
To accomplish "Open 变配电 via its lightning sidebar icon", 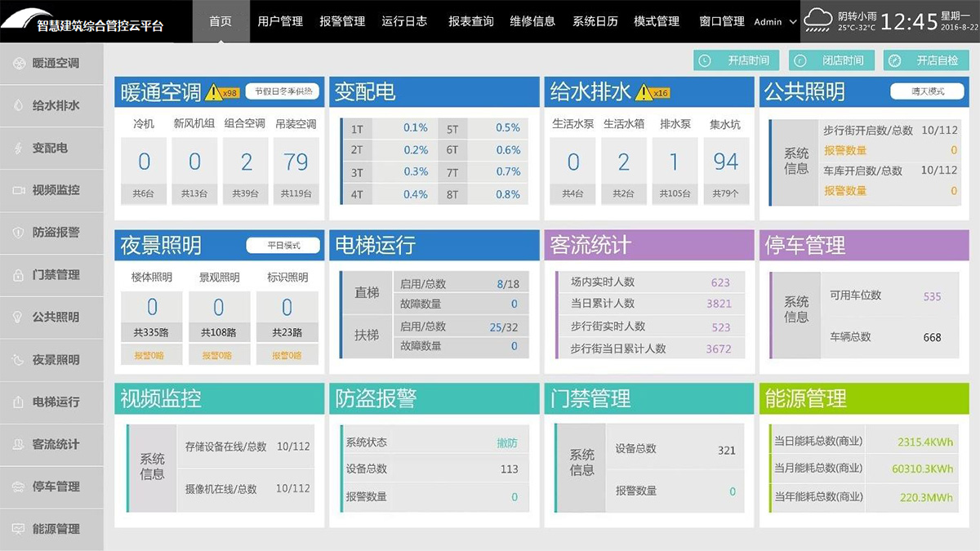I will coord(18,148).
